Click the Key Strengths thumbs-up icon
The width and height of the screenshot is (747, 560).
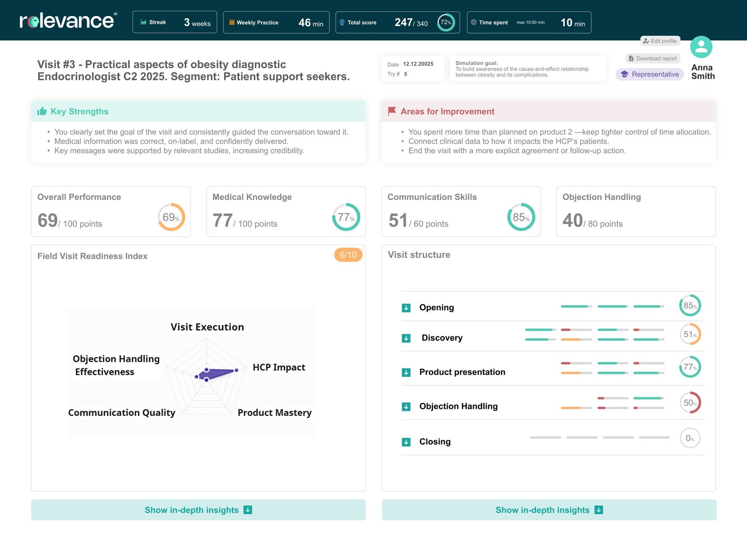42,111
